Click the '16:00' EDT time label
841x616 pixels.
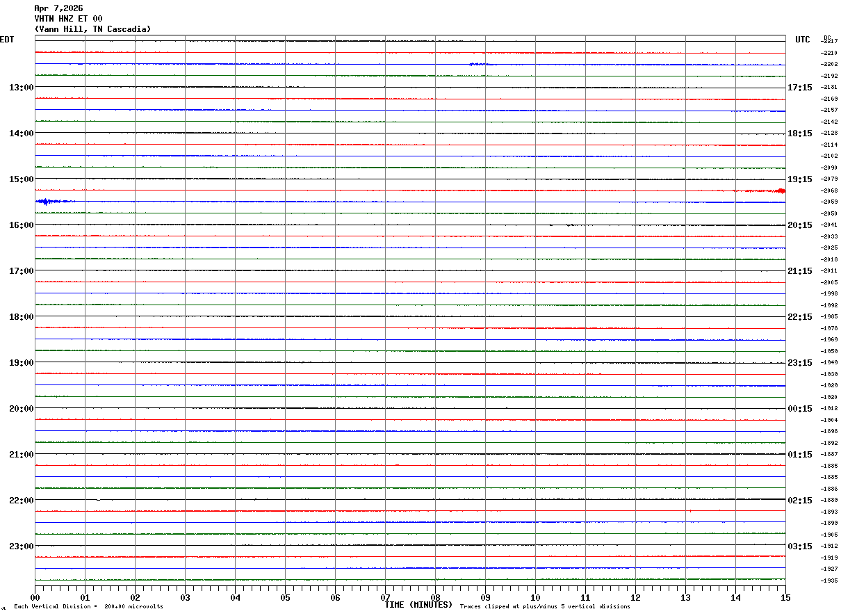click(x=21, y=225)
